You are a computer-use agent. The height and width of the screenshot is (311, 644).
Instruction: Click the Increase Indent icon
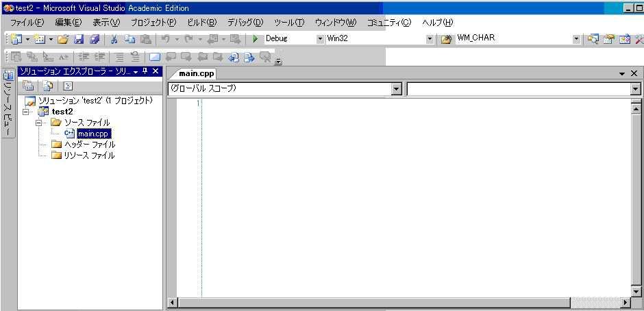[99, 57]
